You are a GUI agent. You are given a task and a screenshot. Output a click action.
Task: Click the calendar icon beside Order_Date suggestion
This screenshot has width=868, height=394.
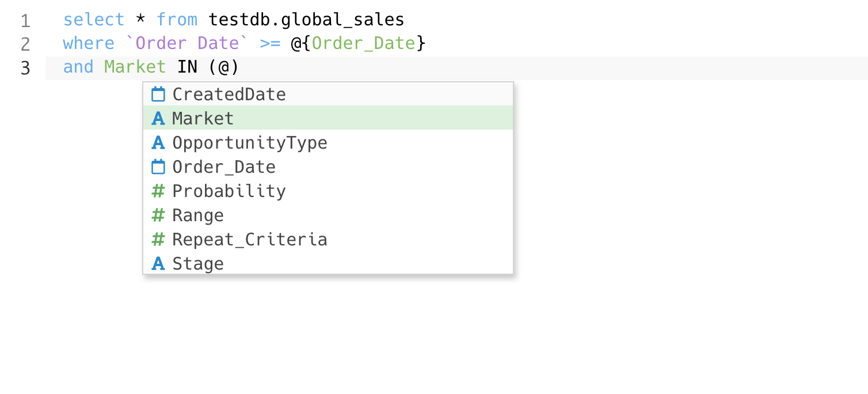[x=158, y=167]
